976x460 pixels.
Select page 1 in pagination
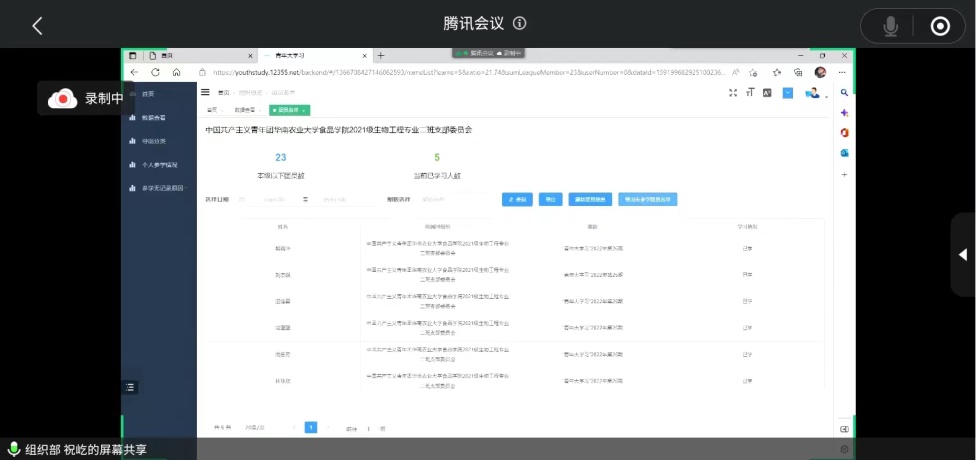tap(311, 428)
